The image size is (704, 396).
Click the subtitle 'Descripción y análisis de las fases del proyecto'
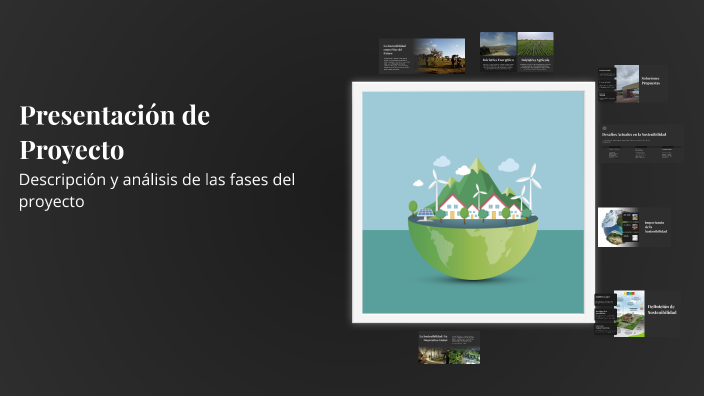click(x=157, y=190)
